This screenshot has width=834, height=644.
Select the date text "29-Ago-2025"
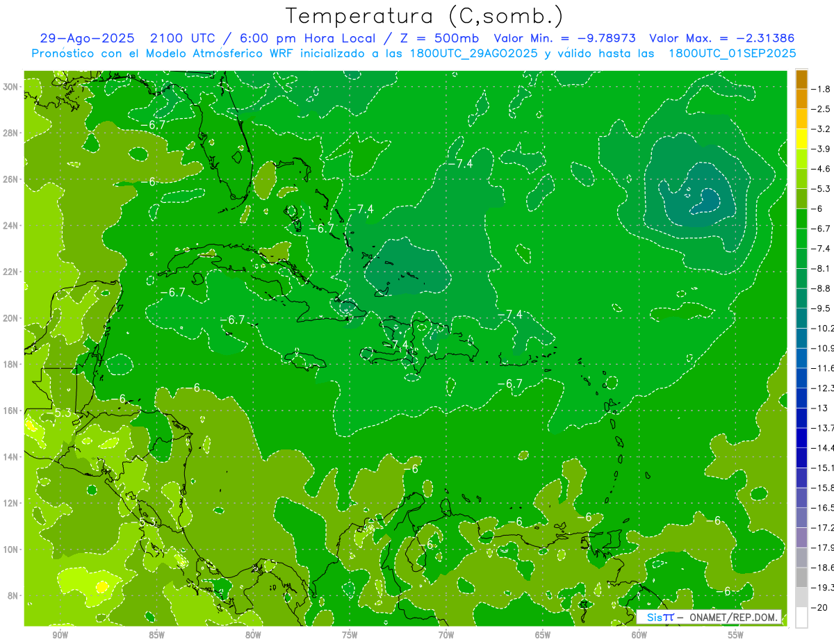click(87, 39)
